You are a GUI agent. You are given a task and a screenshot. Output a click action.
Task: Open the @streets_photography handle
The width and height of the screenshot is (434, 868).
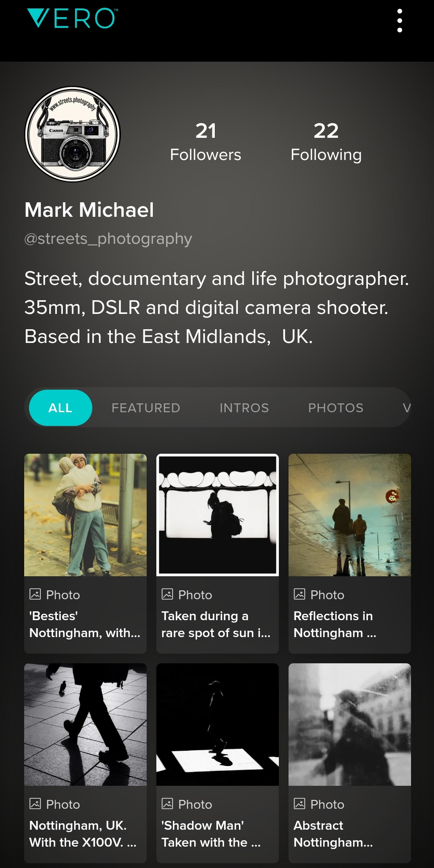point(108,239)
